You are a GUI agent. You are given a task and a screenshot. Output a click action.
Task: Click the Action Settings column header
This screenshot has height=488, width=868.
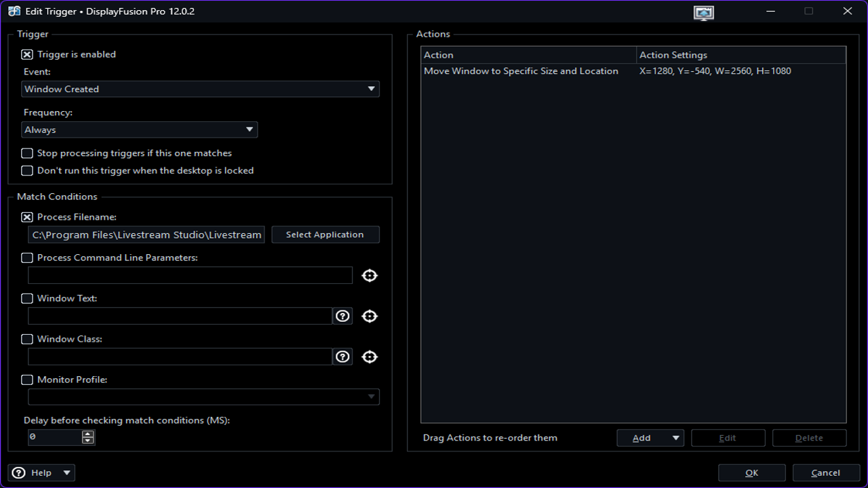point(742,55)
